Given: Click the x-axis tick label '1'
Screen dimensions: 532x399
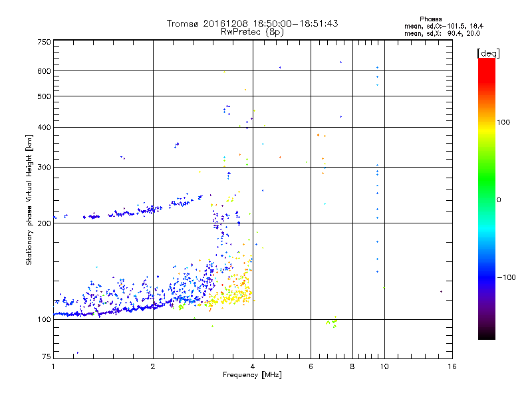Looking at the screenshot, I should [53, 366].
